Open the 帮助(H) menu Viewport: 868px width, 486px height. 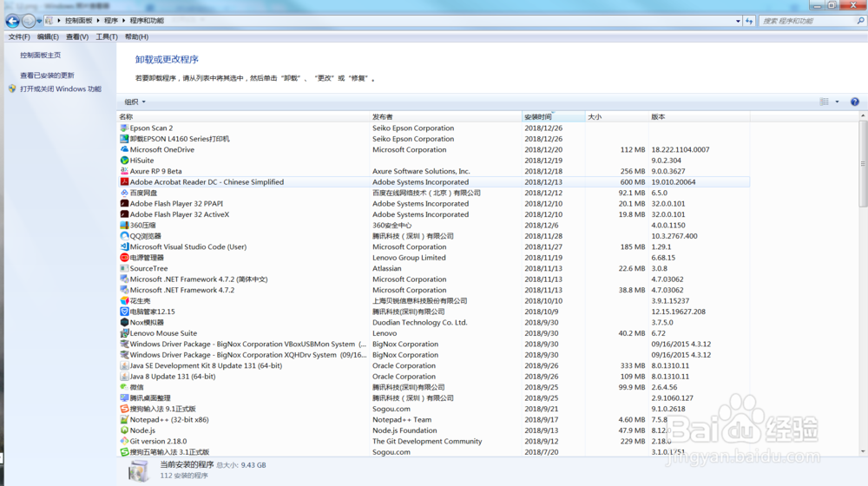[136, 36]
